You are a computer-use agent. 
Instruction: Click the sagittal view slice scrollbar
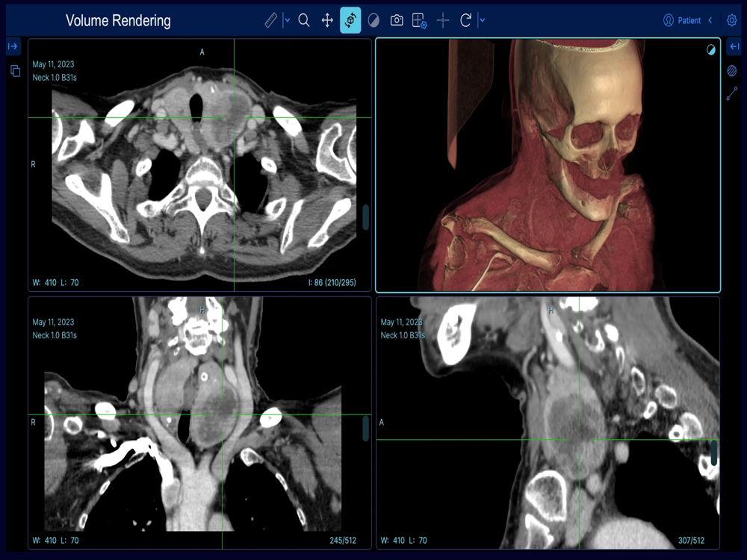click(713, 453)
